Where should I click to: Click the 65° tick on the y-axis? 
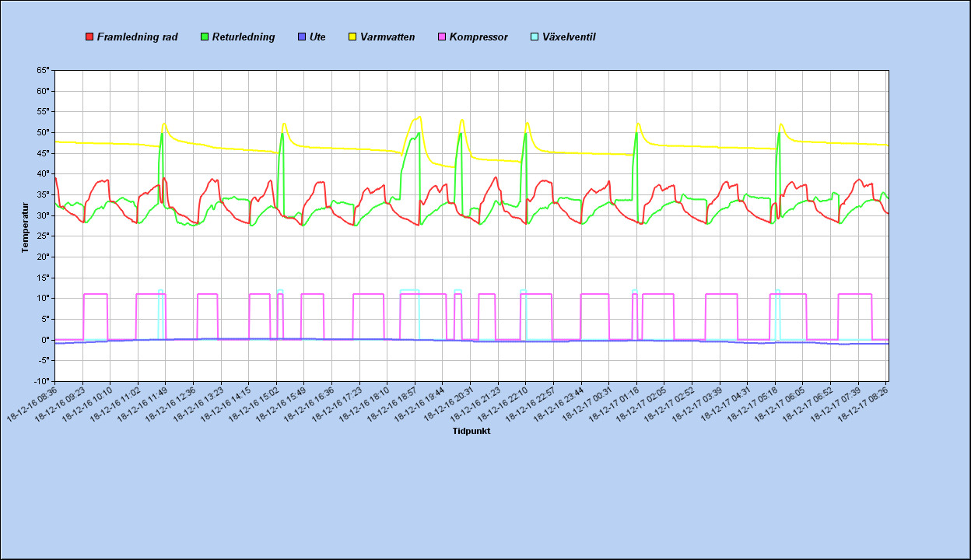coord(43,70)
